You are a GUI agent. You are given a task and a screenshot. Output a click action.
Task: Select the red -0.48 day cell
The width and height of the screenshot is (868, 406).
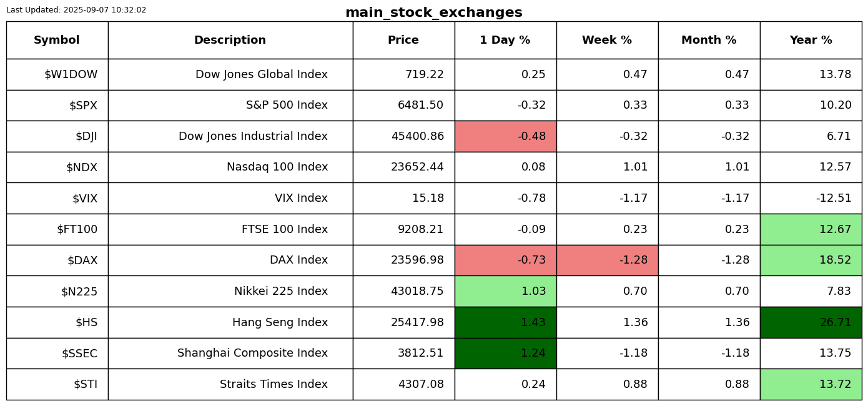pyautogui.click(x=505, y=136)
